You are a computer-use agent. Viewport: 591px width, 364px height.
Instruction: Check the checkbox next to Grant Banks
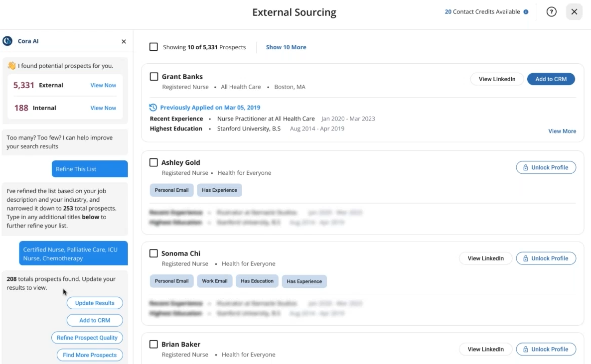pos(153,76)
